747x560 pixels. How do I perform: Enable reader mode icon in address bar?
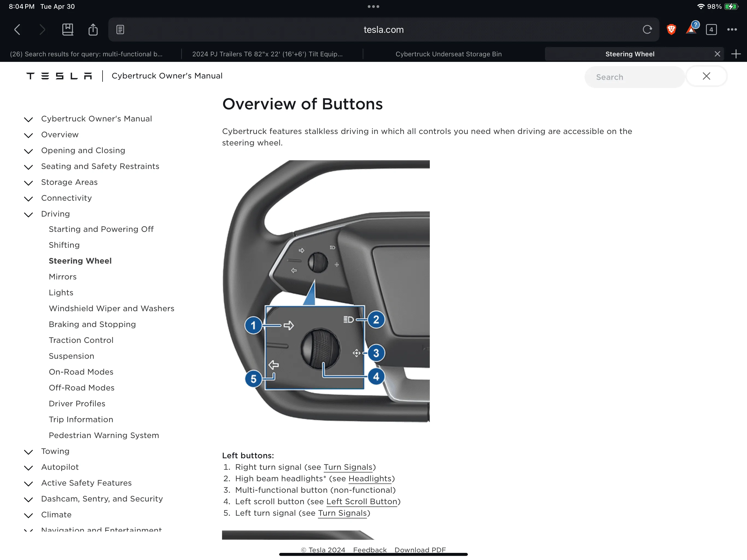(120, 30)
